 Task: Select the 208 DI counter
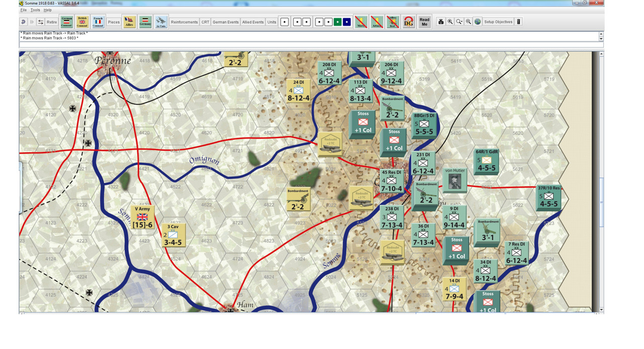(x=330, y=73)
